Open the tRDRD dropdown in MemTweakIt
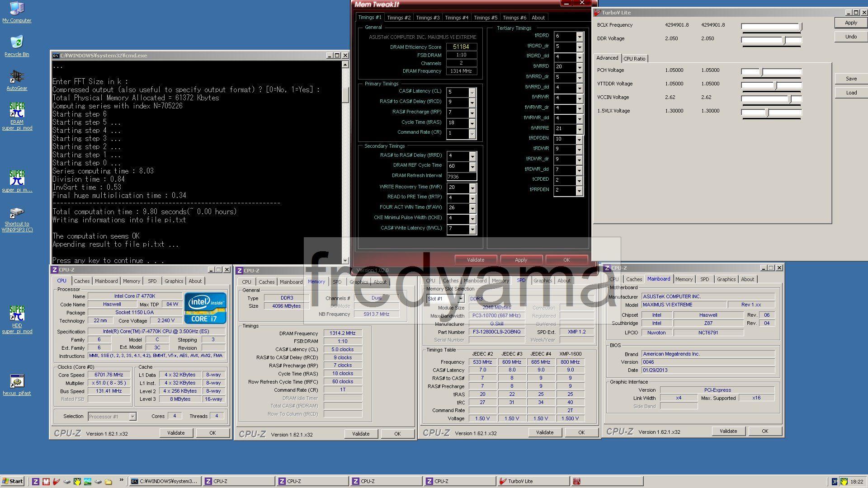Screen dimensions: 868x488 pos(580,36)
